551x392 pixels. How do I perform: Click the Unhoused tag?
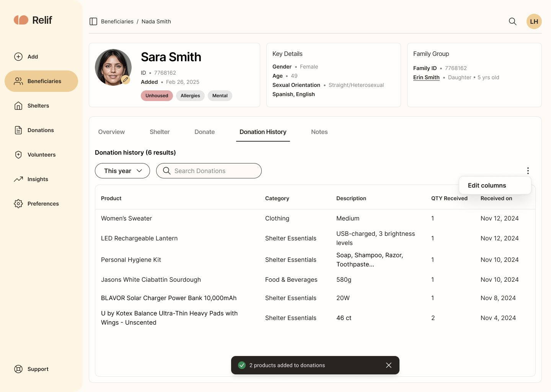click(157, 96)
